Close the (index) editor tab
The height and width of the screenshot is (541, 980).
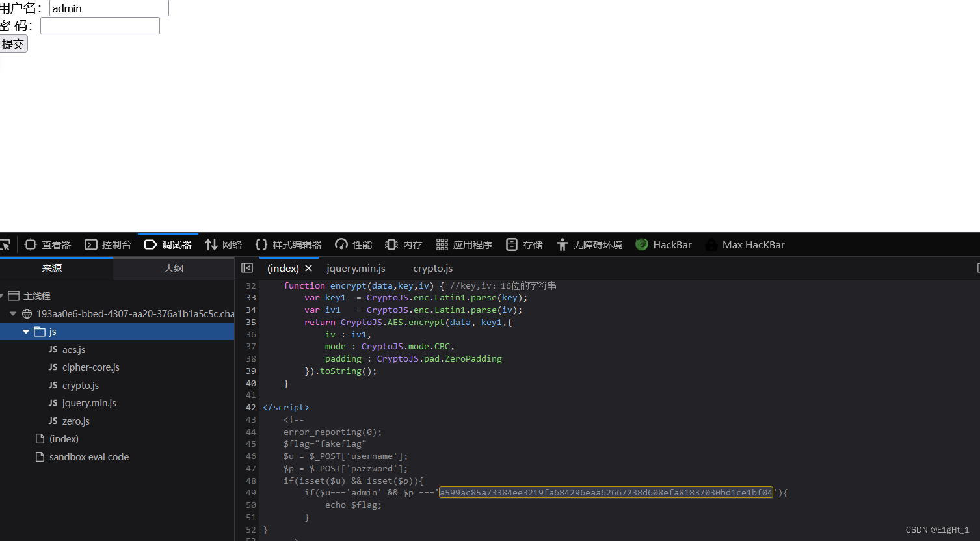point(308,268)
